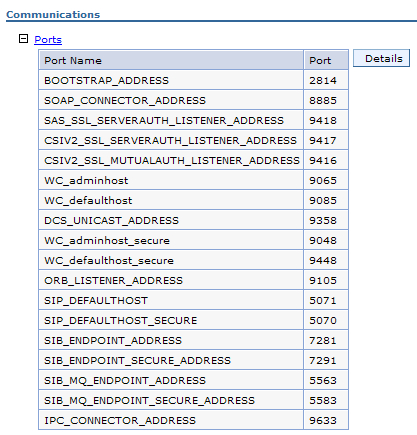The height and width of the screenshot is (435, 417).
Task: Select the IPC_CONNECTOR_ADDRESS row name
Action: point(120,420)
